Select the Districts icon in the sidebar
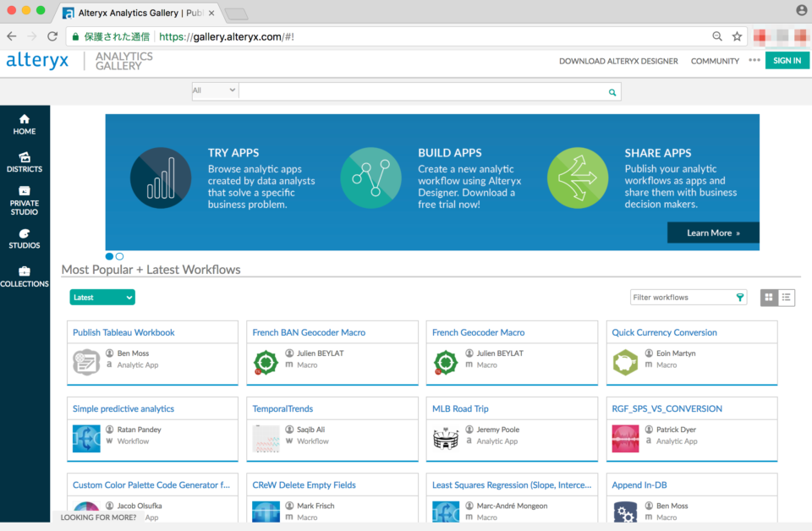The height and width of the screenshot is (531, 812). pos(25,161)
